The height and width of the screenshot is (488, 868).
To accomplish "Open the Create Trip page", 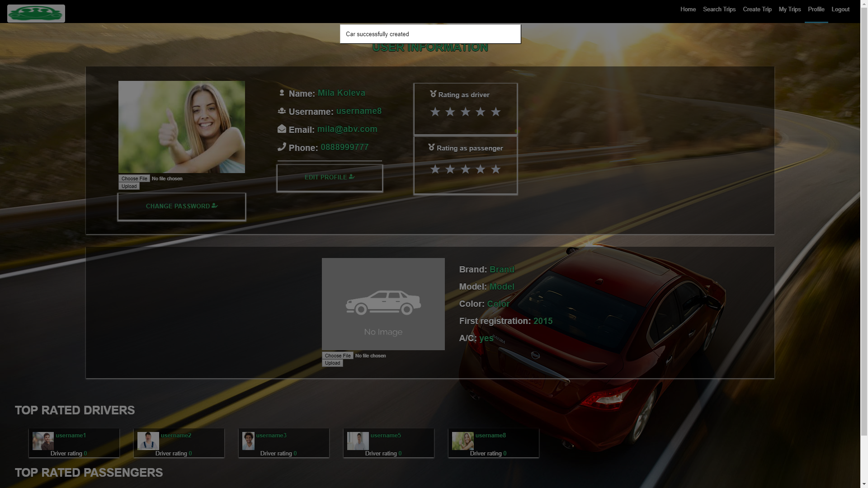I will tap(757, 9).
